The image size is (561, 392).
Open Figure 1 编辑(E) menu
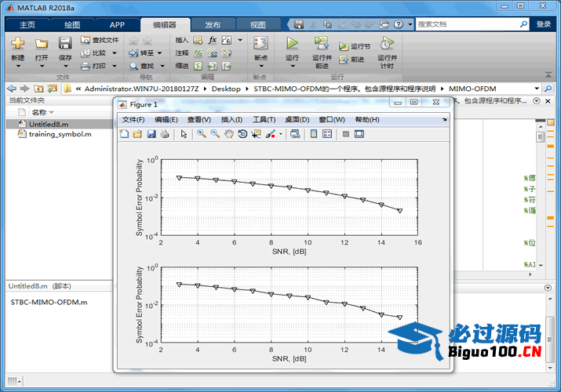166,120
